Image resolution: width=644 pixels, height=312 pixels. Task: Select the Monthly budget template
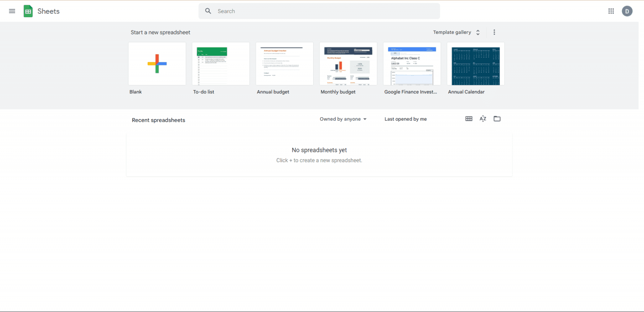(x=348, y=63)
